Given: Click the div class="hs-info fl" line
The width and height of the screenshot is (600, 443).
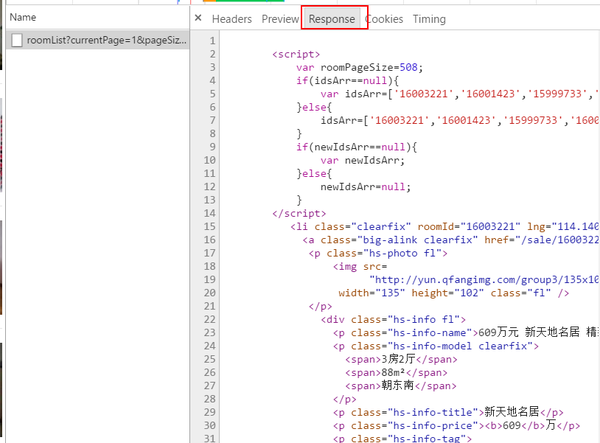Looking at the screenshot, I should (x=393, y=319).
